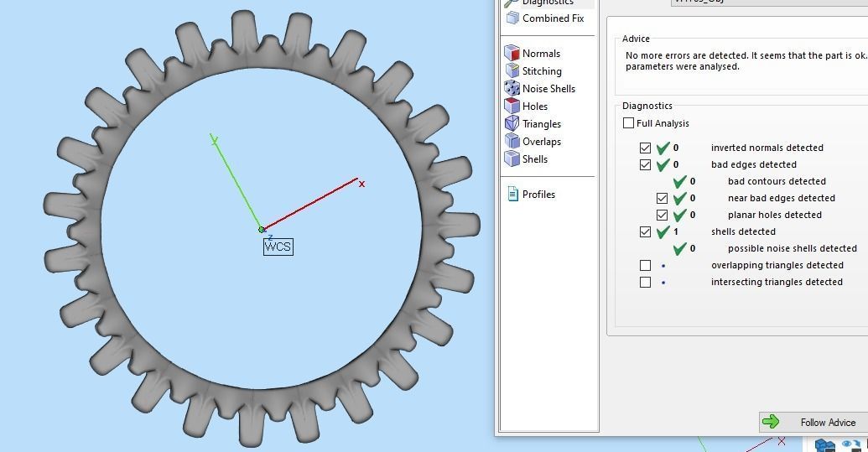Click the green check beside possible noise shells
868x452 pixels.
[x=680, y=248]
